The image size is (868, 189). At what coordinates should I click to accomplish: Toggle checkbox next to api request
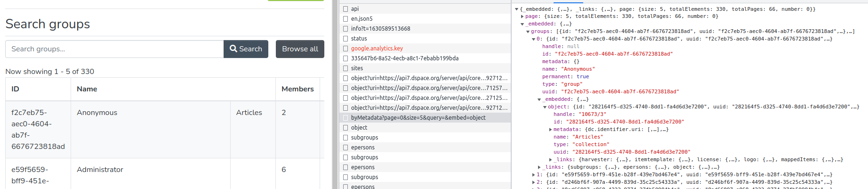click(x=346, y=9)
